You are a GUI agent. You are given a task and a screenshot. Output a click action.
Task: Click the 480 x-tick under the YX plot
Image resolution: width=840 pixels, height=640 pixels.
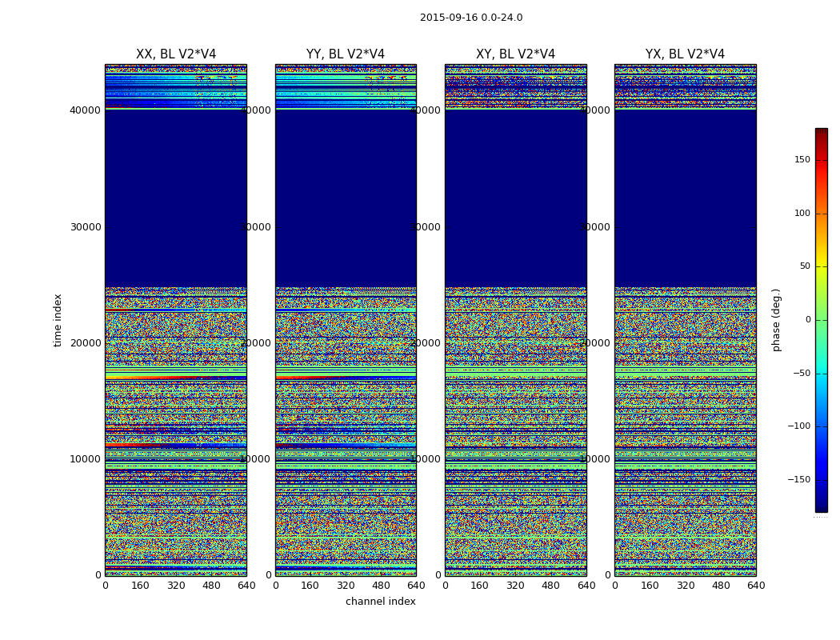pos(721,586)
